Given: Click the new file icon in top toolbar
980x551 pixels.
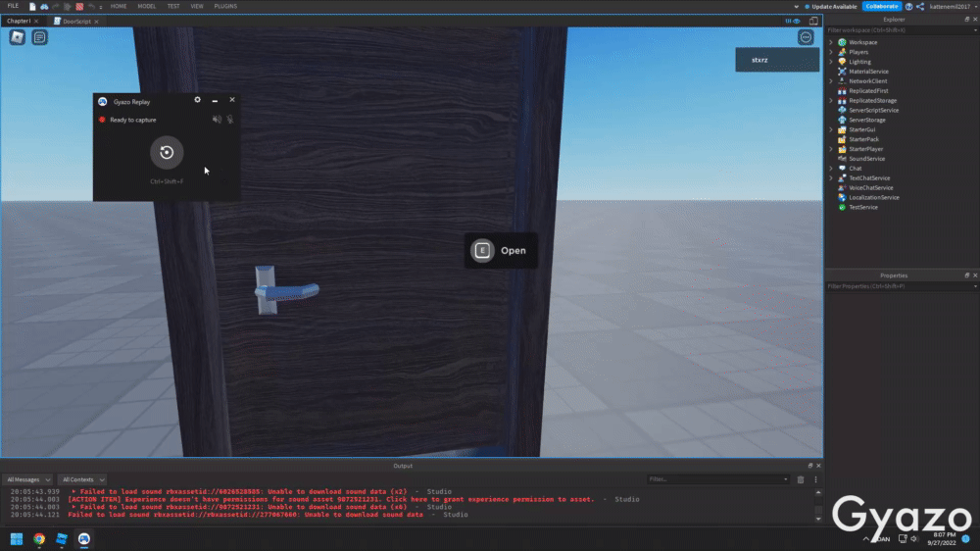Looking at the screenshot, I should pos(32,6).
